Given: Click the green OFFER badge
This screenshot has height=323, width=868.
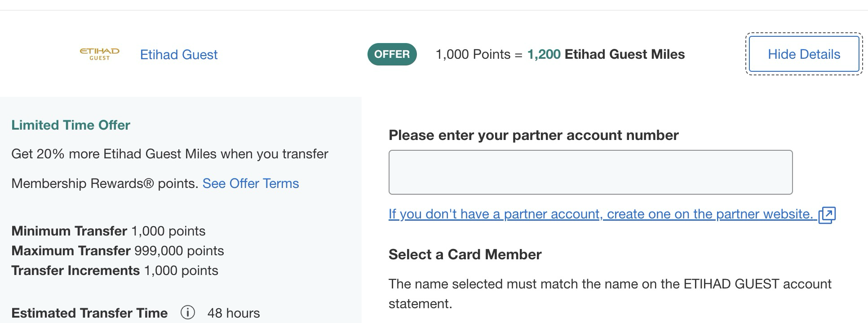Looking at the screenshot, I should tap(392, 54).
